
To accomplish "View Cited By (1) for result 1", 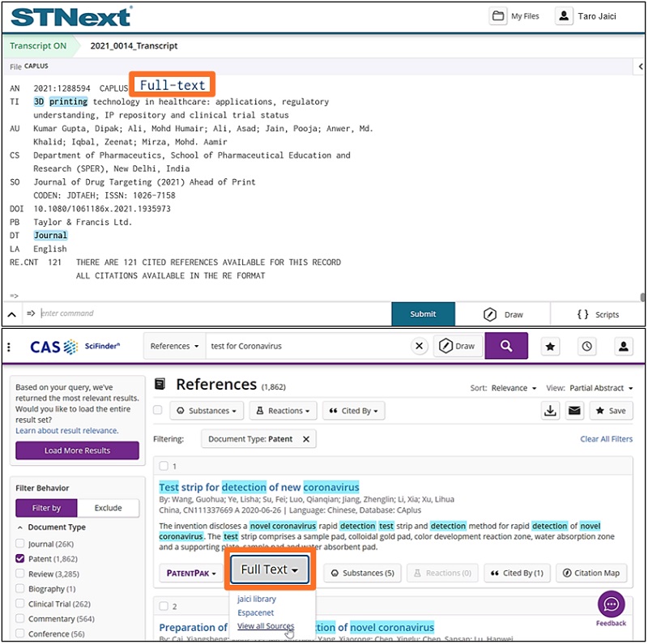I will (517, 573).
